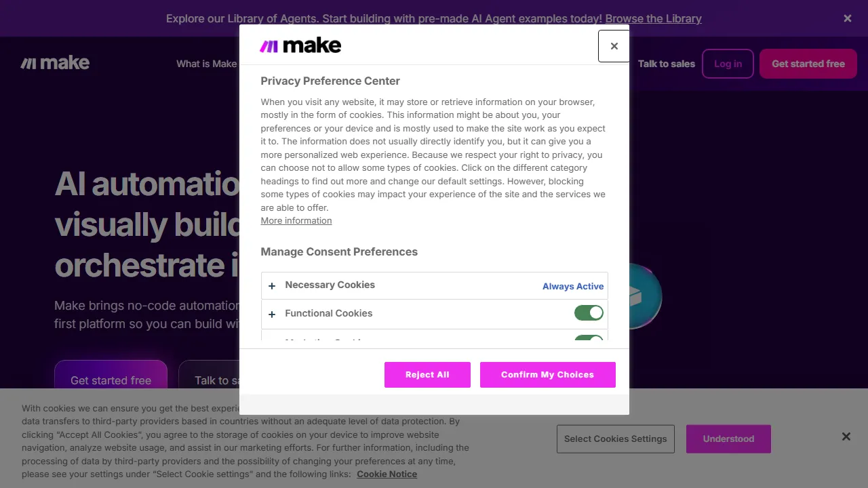The image size is (868, 488).
Task: Close the Privacy Preference Center dialog
Action: coord(614,46)
